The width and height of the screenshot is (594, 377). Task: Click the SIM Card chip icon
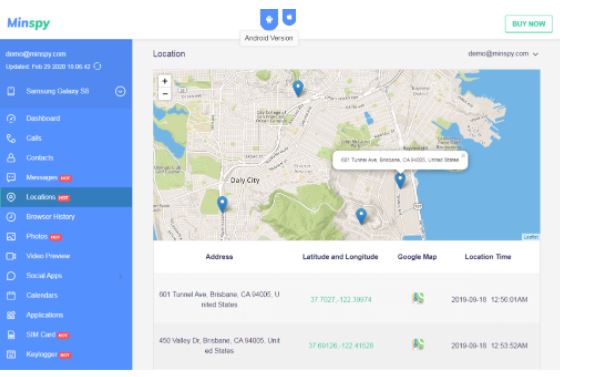[11, 335]
